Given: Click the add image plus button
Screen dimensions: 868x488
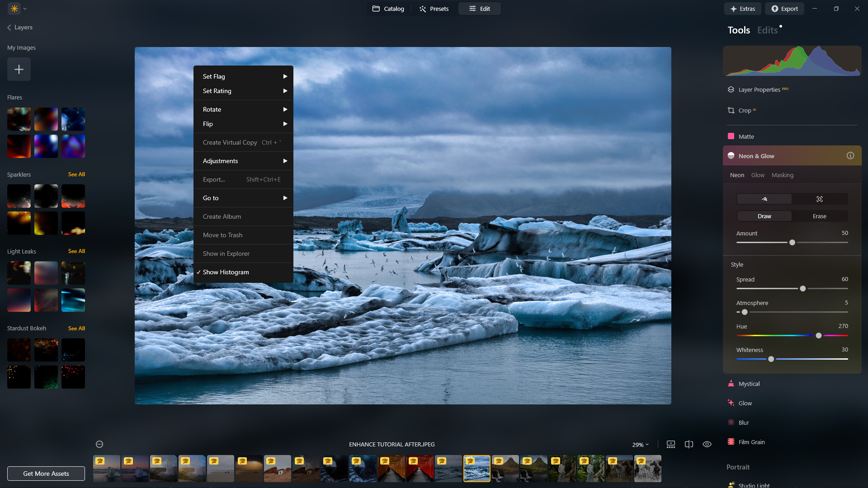Looking at the screenshot, I should (19, 69).
